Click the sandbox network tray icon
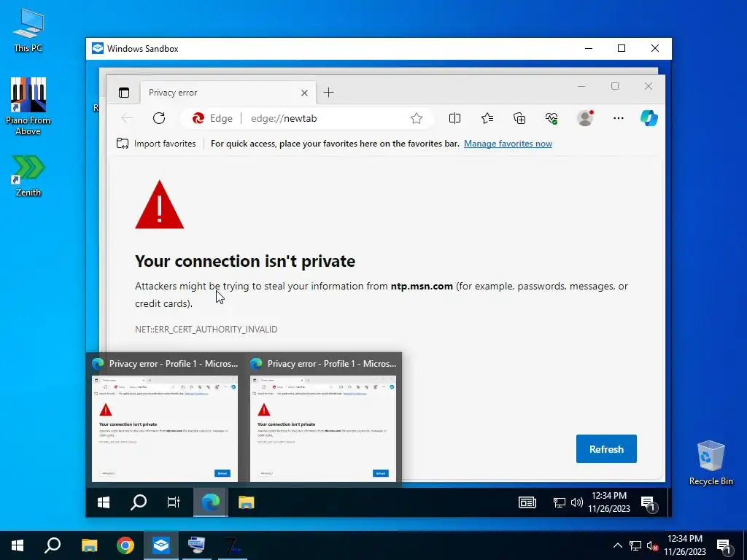This screenshot has height=560, width=747. pyautogui.click(x=560, y=502)
